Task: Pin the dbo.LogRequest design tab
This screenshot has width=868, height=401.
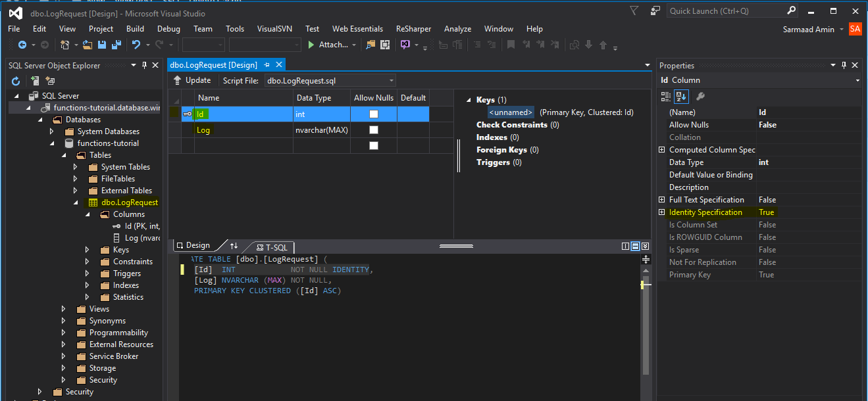Action: pos(267,65)
